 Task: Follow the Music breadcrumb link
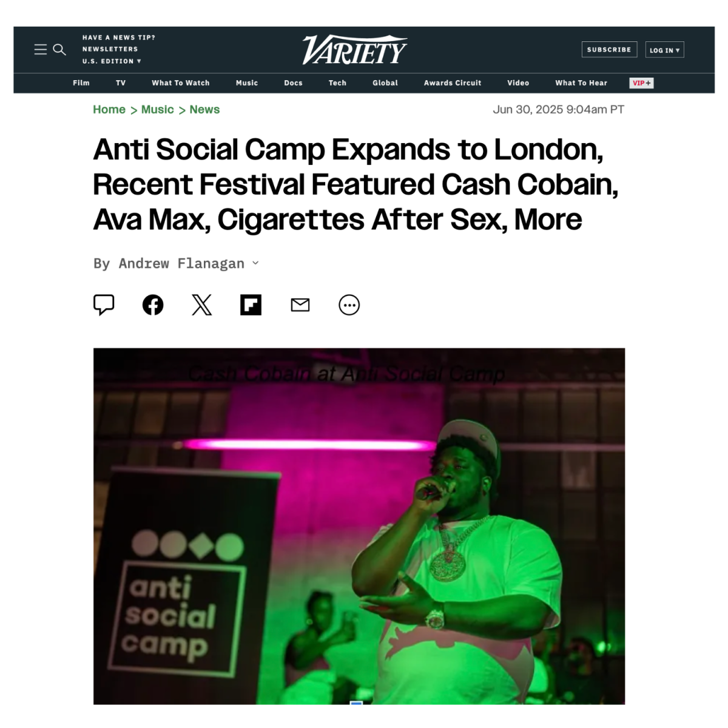(x=158, y=110)
